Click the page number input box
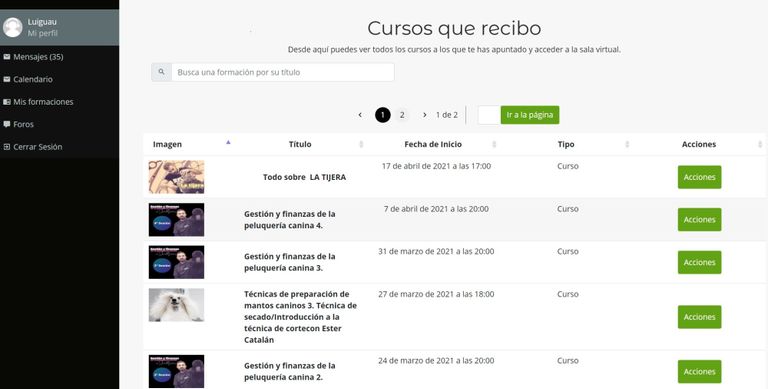 [x=489, y=115]
